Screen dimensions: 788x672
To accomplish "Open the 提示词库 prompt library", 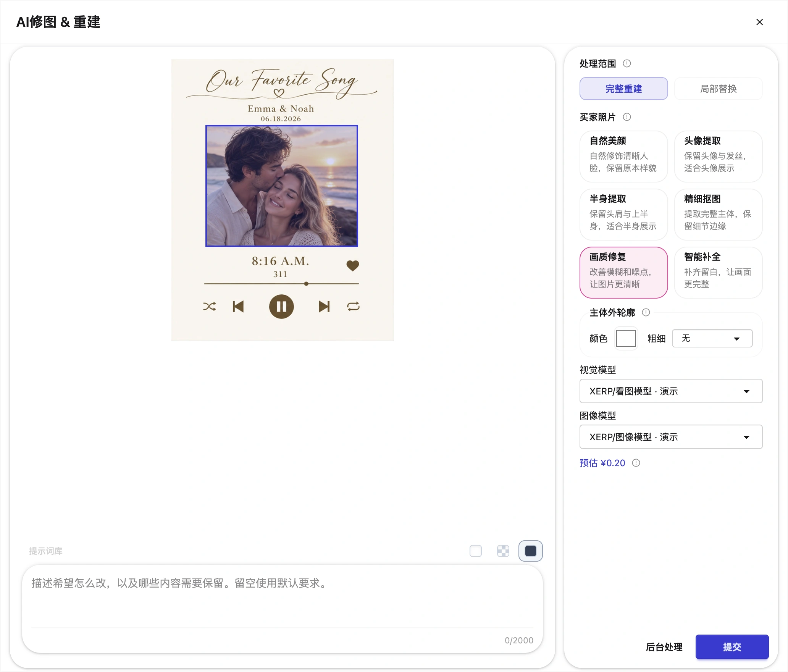I will click(x=46, y=551).
